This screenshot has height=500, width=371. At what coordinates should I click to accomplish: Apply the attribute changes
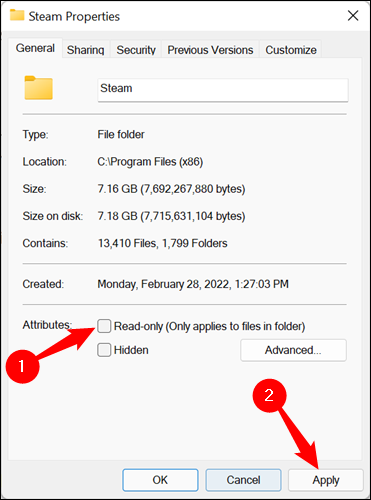pos(326,480)
